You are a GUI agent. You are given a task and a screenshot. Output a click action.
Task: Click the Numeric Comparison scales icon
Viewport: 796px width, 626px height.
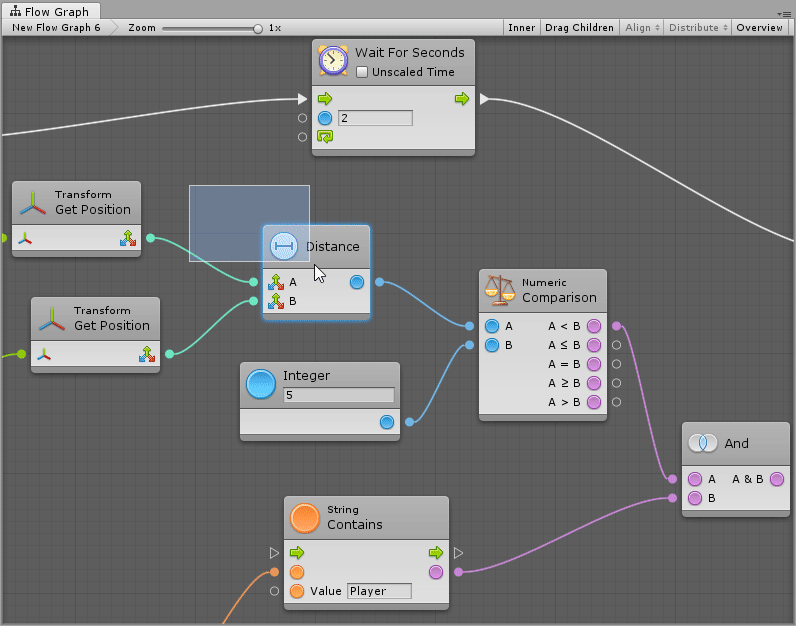click(x=499, y=289)
